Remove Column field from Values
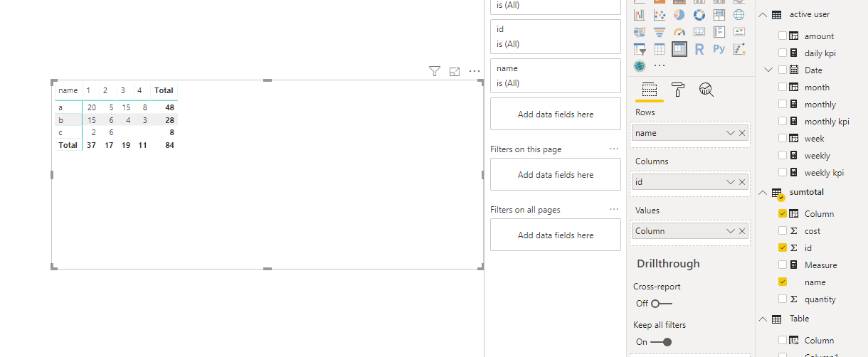 tap(742, 231)
